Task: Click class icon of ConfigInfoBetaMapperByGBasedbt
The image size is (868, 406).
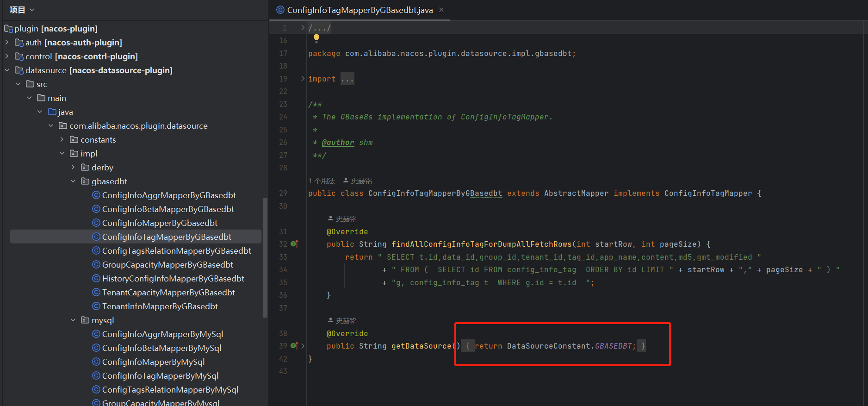Action: (x=96, y=209)
